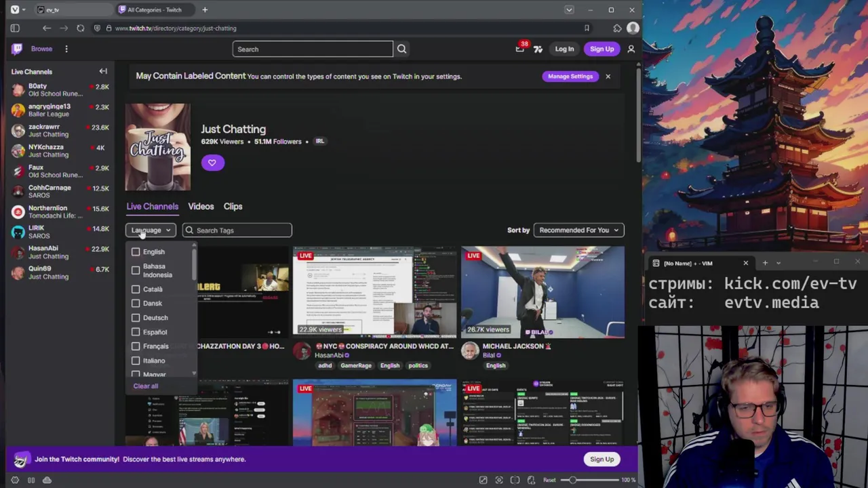Open the browser profile avatar
The width and height of the screenshot is (868, 488).
coord(633,28)
